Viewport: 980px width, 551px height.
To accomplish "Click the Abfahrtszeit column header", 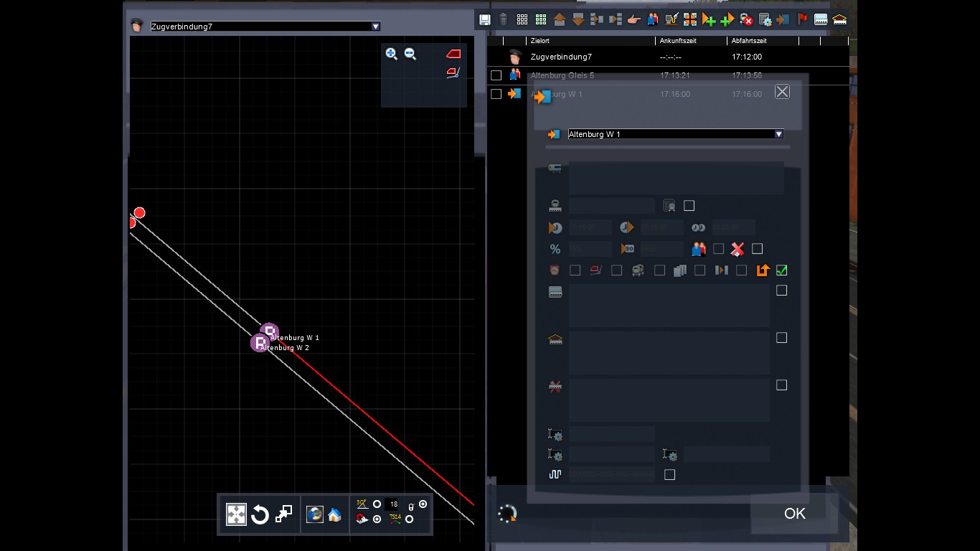I will [762, 41].
